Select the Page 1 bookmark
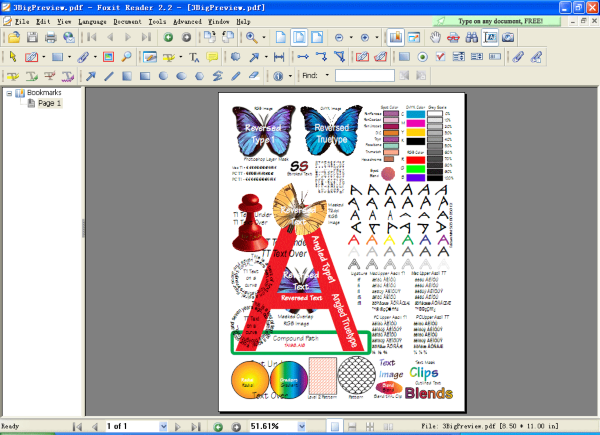The width and height of the screenshot is (600, 435). tap(49, 103)
